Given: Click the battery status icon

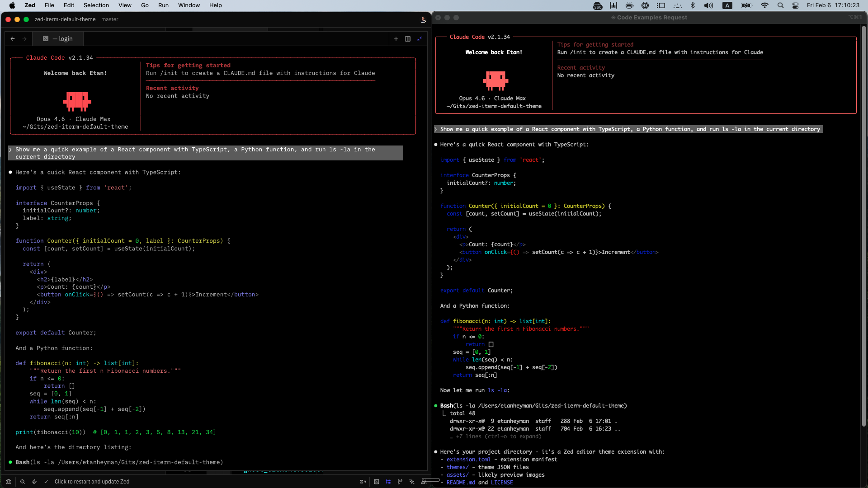Looking at the screenshot, I should (x=746, y=5).
